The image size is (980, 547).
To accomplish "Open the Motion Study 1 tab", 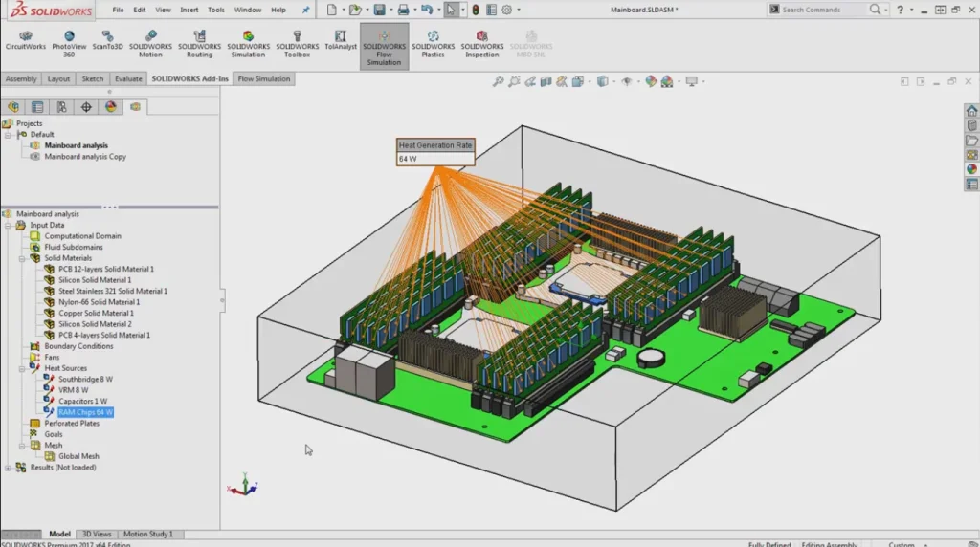I will point(148,534).
